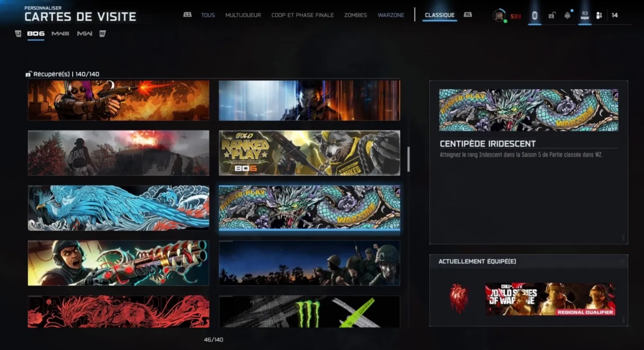The image size is (644, 350).
Task: Click the L2 trigger icon beside BO6
Action: (x=18, y=34)
